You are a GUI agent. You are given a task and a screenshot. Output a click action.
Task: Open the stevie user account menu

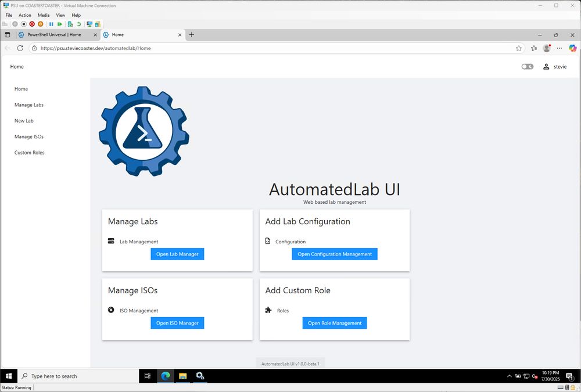(555, 67)
